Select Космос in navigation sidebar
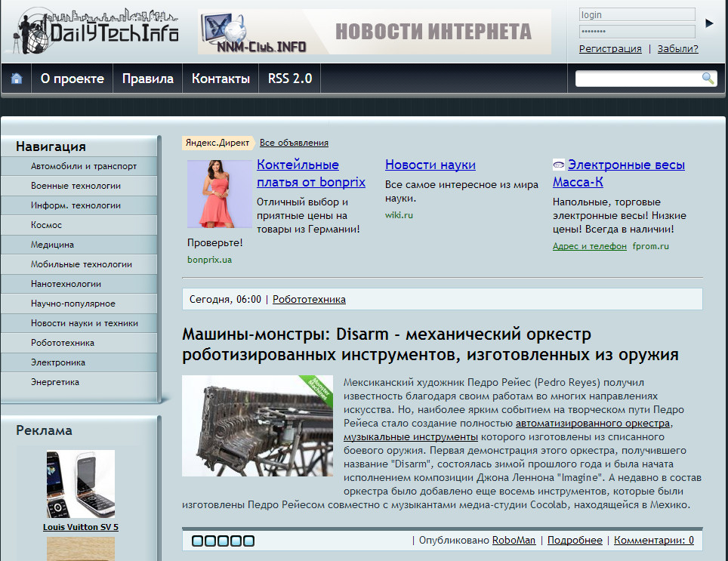728x561 pixels. [x=46, y=225]
